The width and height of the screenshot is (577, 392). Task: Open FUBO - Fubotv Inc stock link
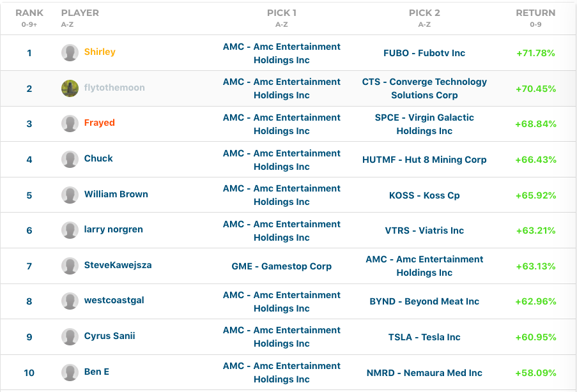pyautogui.click(x=424, y=53)
